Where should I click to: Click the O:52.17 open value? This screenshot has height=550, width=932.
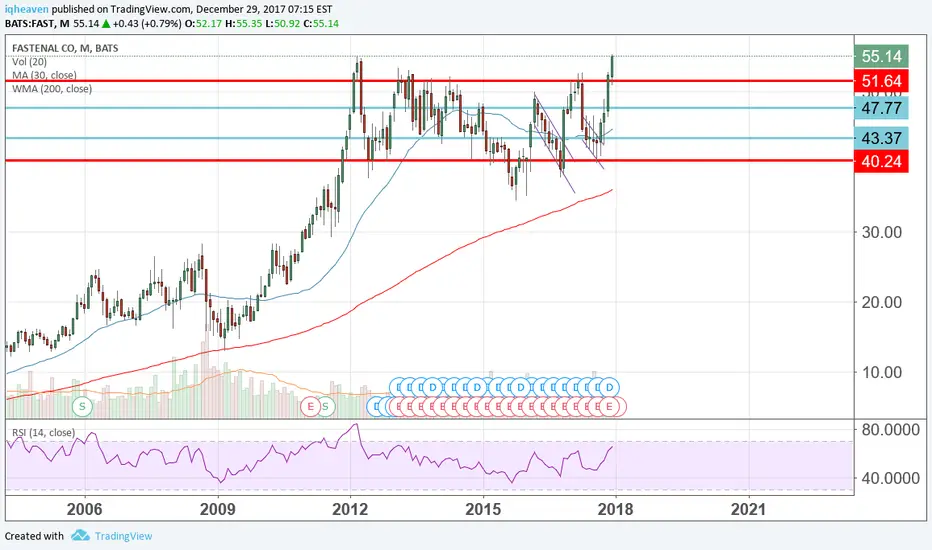tap(203, 24)
